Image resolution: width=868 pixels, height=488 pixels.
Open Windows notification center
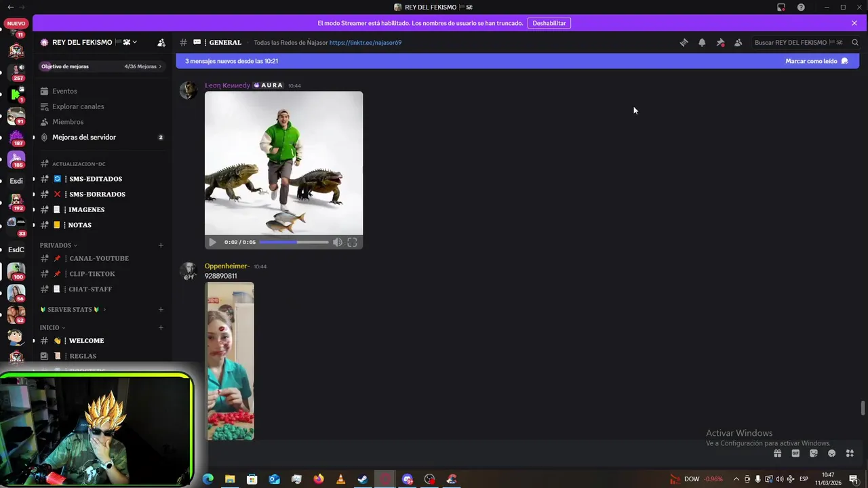click(x=854, y=479)
